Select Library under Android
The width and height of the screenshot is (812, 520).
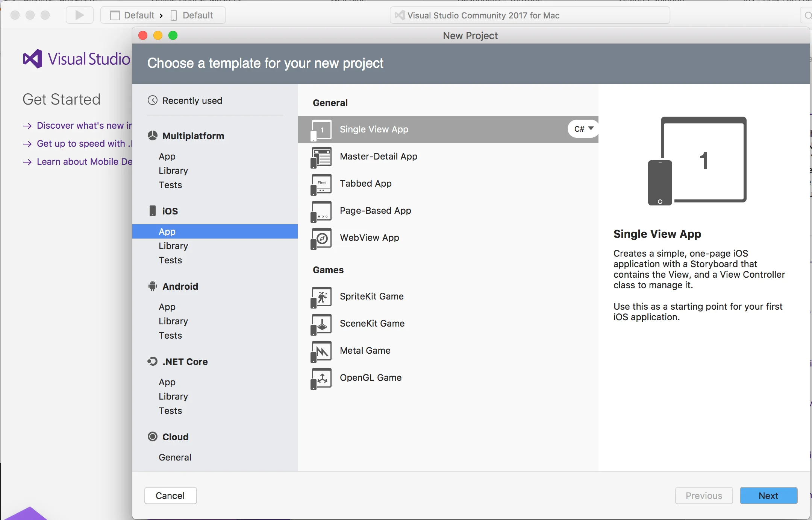pos(173,321)
